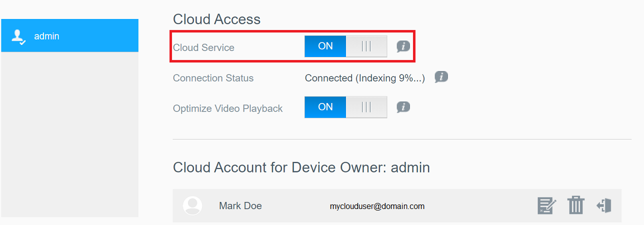Click the Optimize Video Playback label
Screen dimensions: 644x225
(228, 108)
